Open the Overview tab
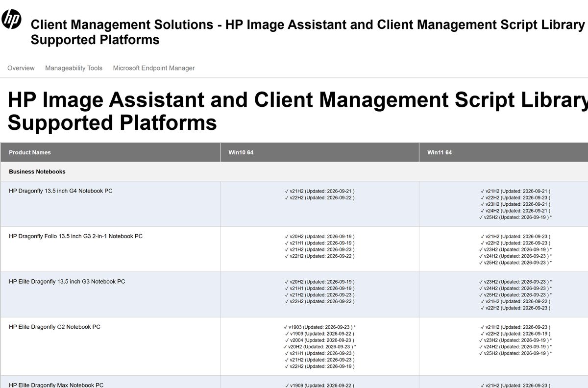 [21, 68]
